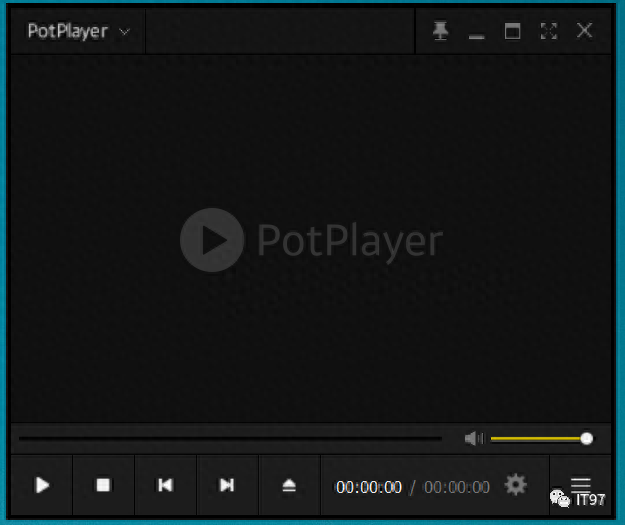Go to the previous file
Screen dimensions: 625x525
[165, 485]
